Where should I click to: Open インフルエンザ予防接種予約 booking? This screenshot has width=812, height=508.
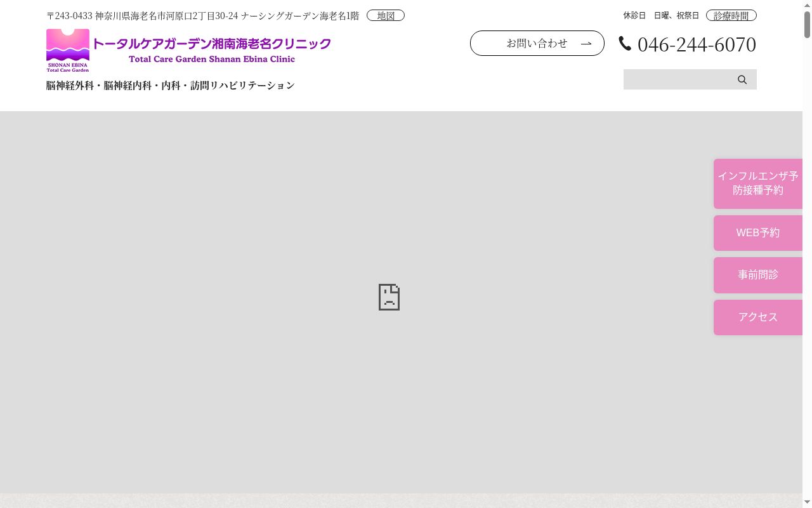point(758,184)
